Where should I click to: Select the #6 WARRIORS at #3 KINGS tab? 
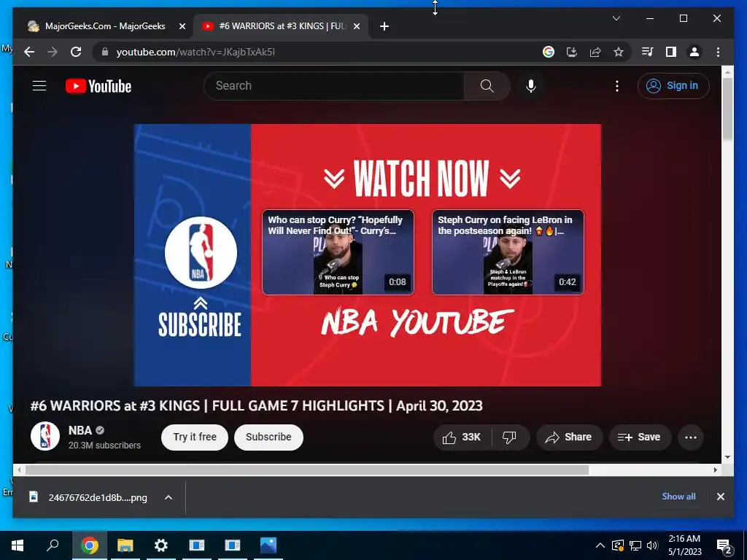click(281, 26)
